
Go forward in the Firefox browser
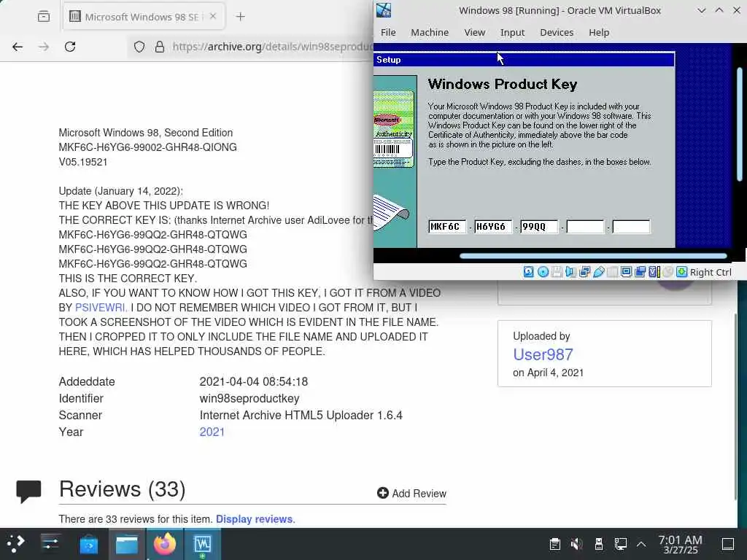pos(44,47)
